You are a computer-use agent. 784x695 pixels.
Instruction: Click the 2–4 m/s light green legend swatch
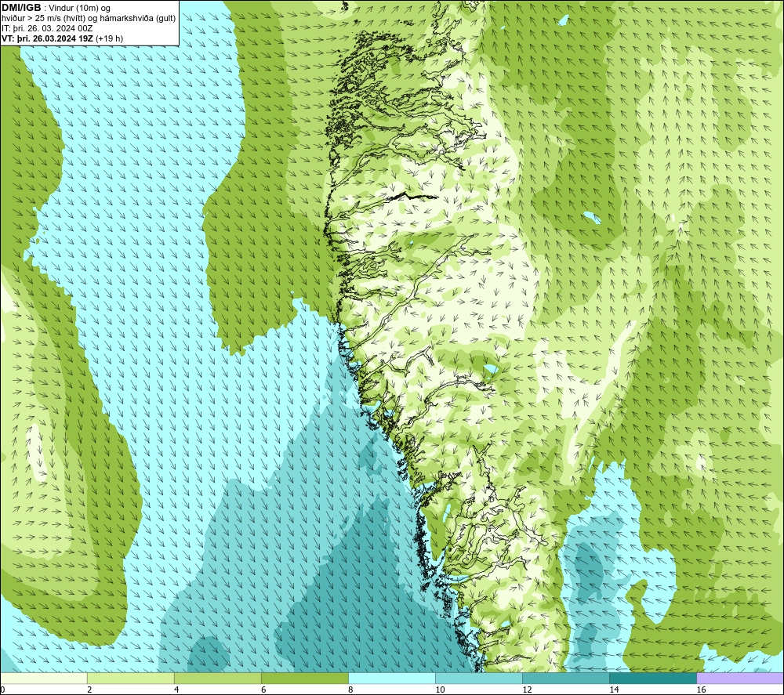pyautogui.click(x=131, y=678)
